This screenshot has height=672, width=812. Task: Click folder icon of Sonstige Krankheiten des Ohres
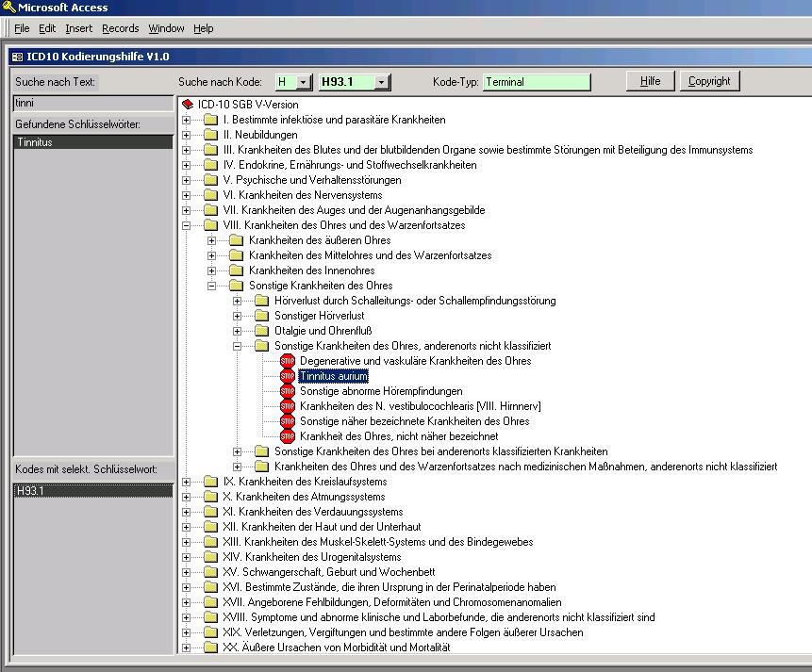236,286
